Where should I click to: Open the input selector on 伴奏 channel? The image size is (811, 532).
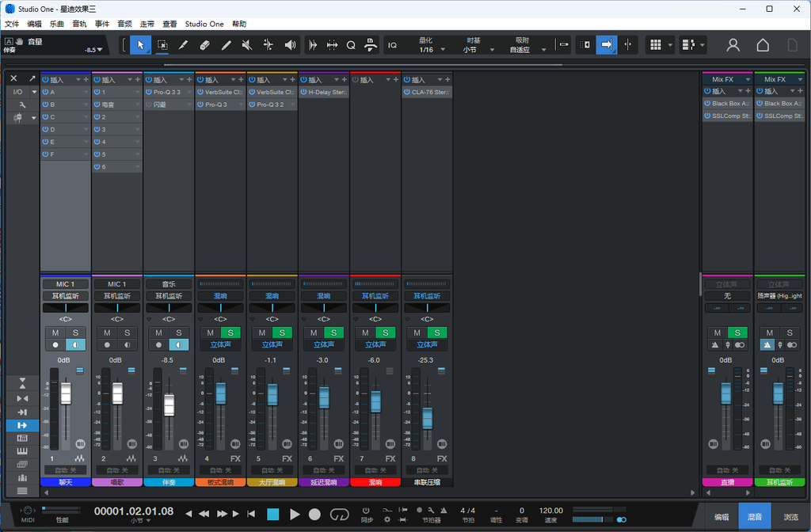pos(169,284)
